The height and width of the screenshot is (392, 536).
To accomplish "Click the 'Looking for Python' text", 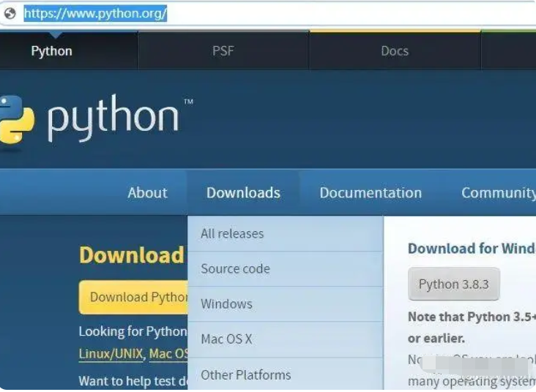I will point(133,331).
